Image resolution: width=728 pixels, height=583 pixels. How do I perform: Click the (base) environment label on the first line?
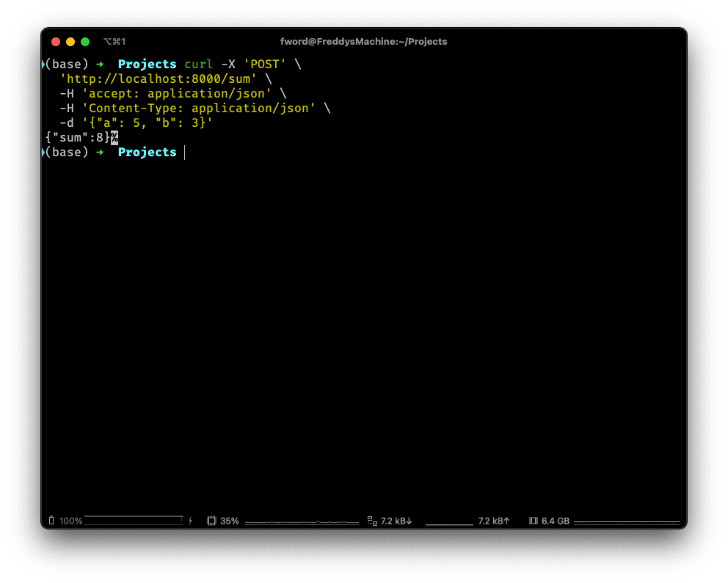pyautogui.click(x=67, y=64)
